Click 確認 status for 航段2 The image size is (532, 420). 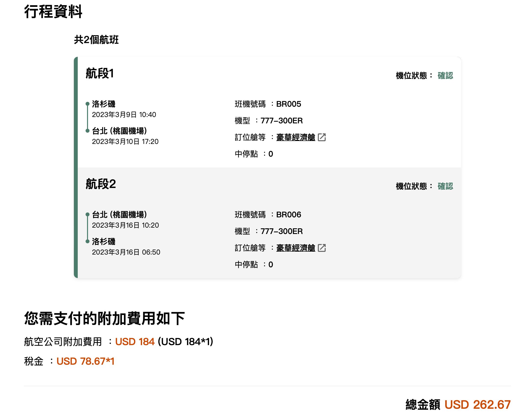[445, 186]
